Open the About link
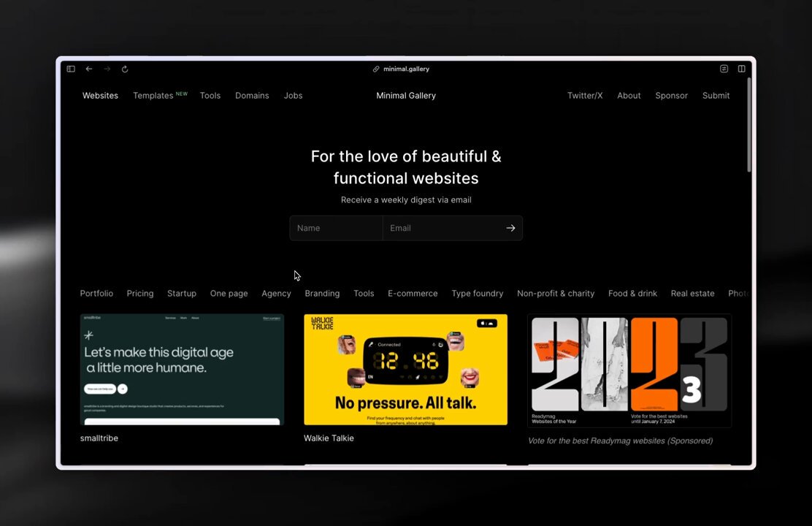This screenshot has height=526, width=812. click(629, 96)
